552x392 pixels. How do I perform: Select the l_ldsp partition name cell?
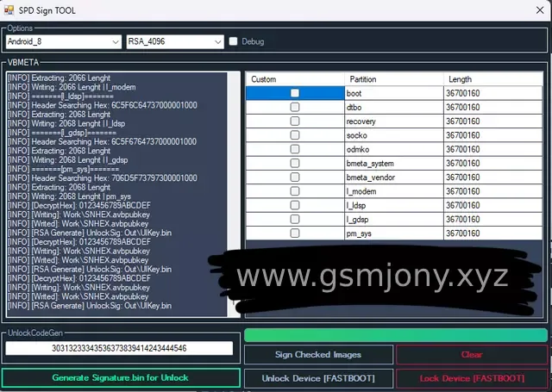point(394,205)
